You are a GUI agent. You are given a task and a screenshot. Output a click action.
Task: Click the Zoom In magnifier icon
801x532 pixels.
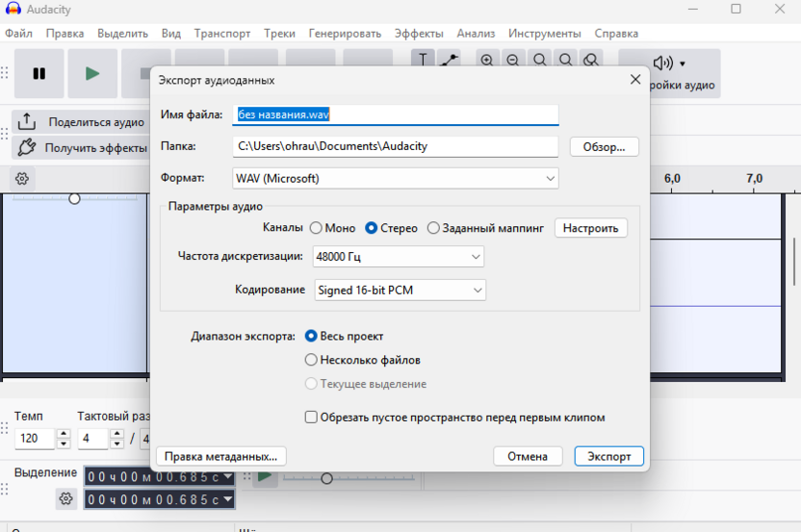tap(487, 60)
